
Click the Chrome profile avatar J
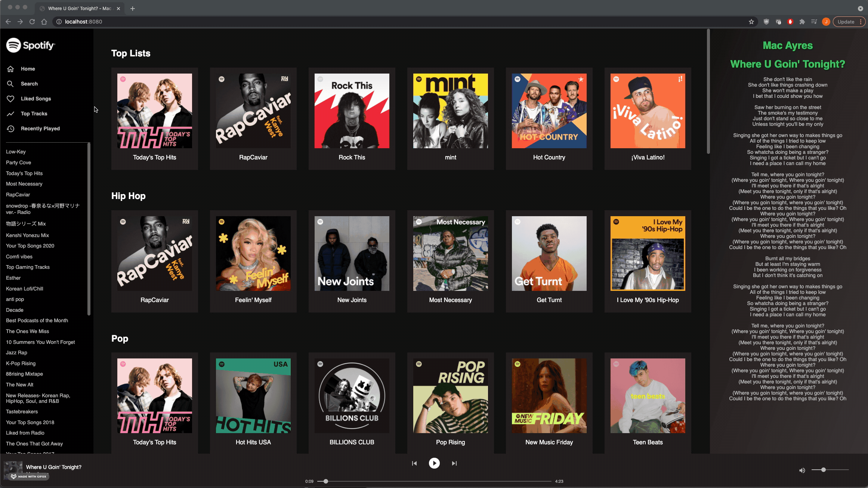coord(826,22)
